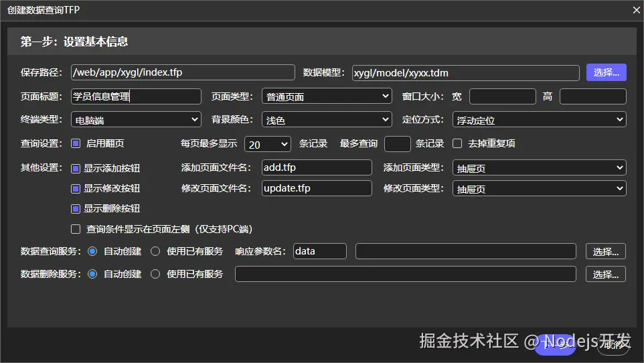The image size is (644, 363).
Task: Enable 查询条件显示在页面左侧 checkbox
Action: point(76,229)
